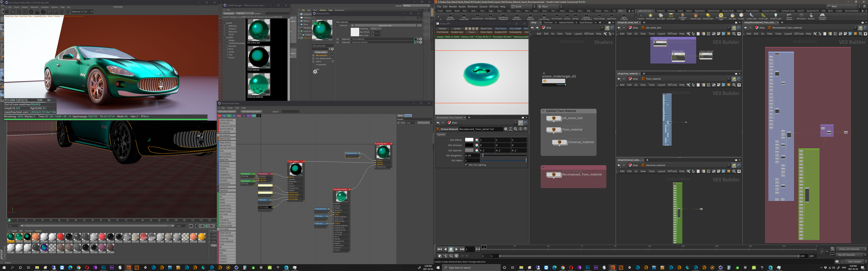Click the Node Editor button
This screenshot has height=271, width=868.
pyautogui.click(x=321, y=52)
